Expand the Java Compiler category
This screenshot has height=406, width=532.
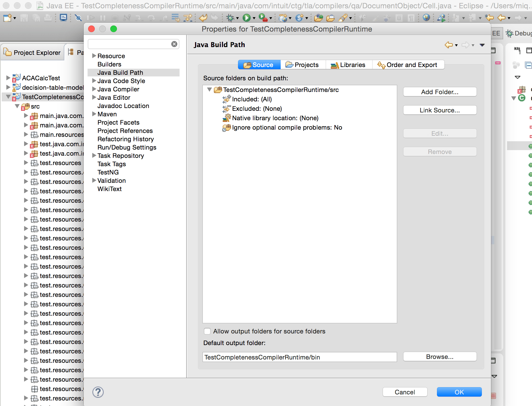click(x=94, y=89)
